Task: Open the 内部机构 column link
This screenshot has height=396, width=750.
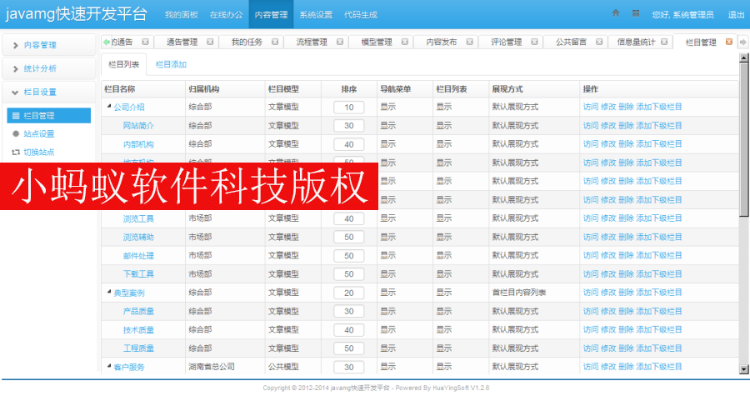Action: tap(138, 144)
